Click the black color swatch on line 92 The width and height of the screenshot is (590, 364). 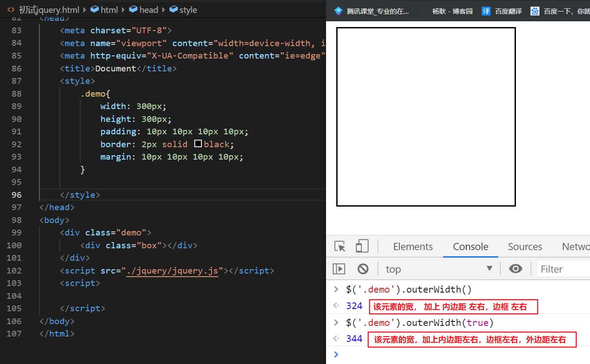(x=198, y=144)
